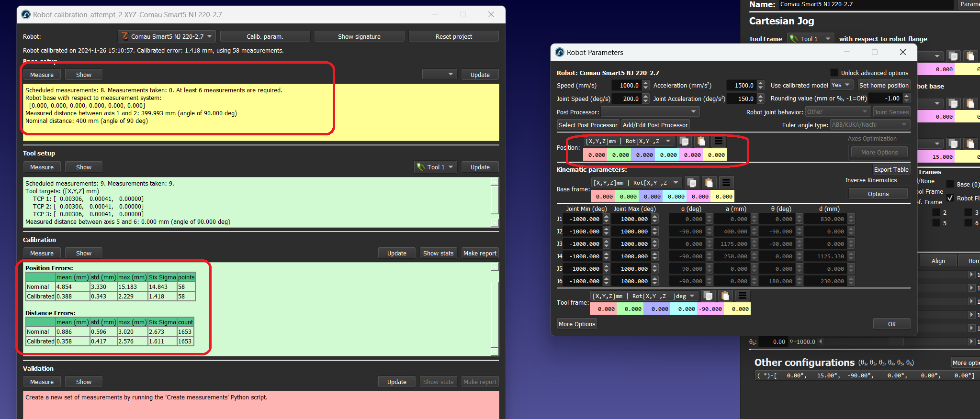Open the Base frame hamburger menu

726,183
